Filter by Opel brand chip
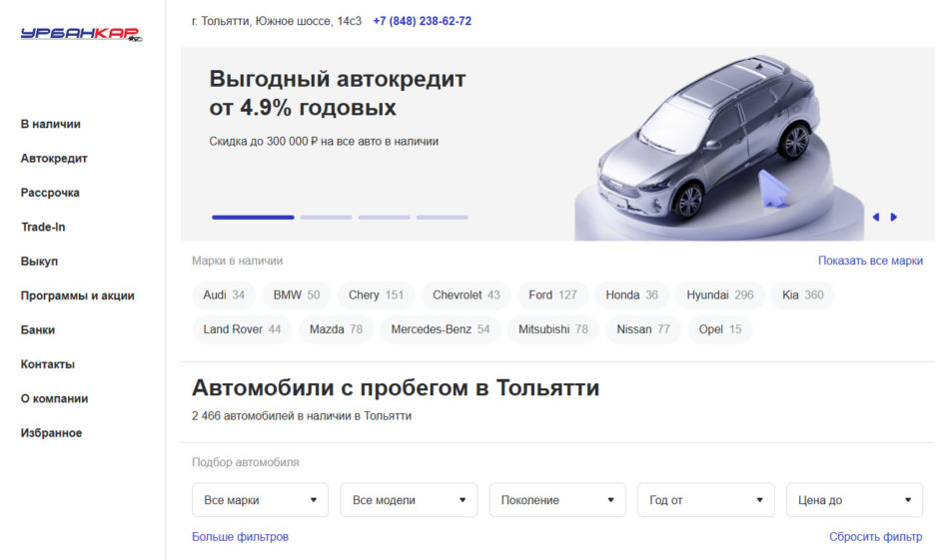Viewport: 949px width, 560px height. tap(719, 329)
